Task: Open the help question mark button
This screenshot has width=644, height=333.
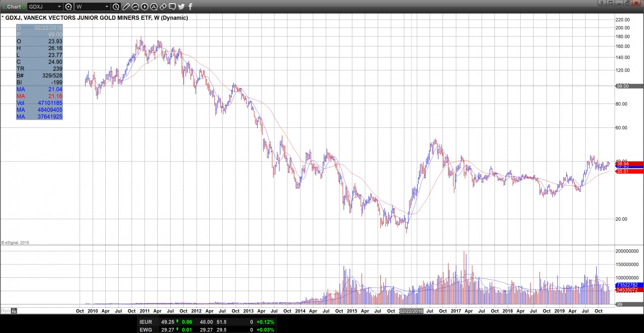Action: pyautogui.click(x=602, y=3)
